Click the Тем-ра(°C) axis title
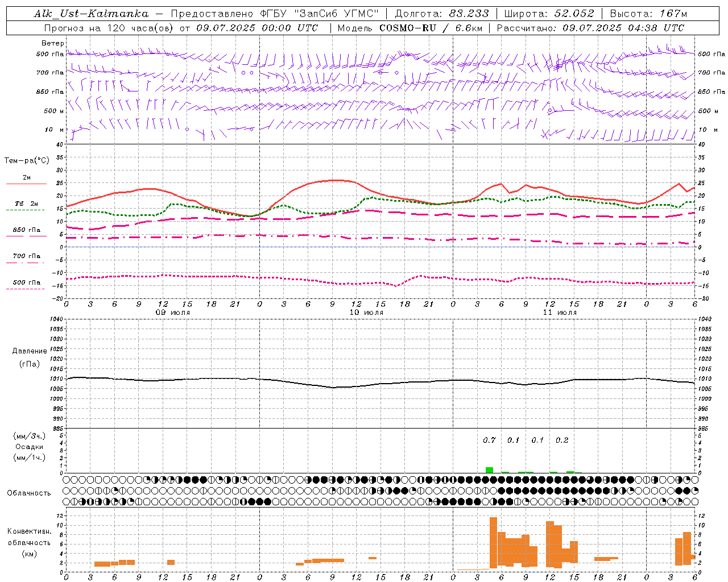 pos(27,161)
